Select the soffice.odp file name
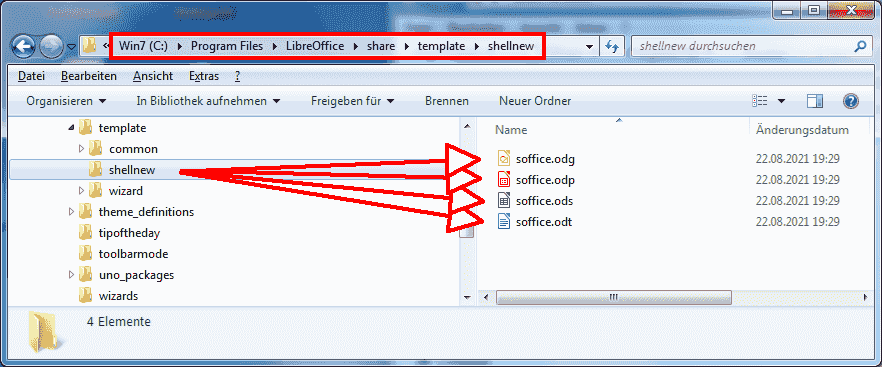 [545, 180]
